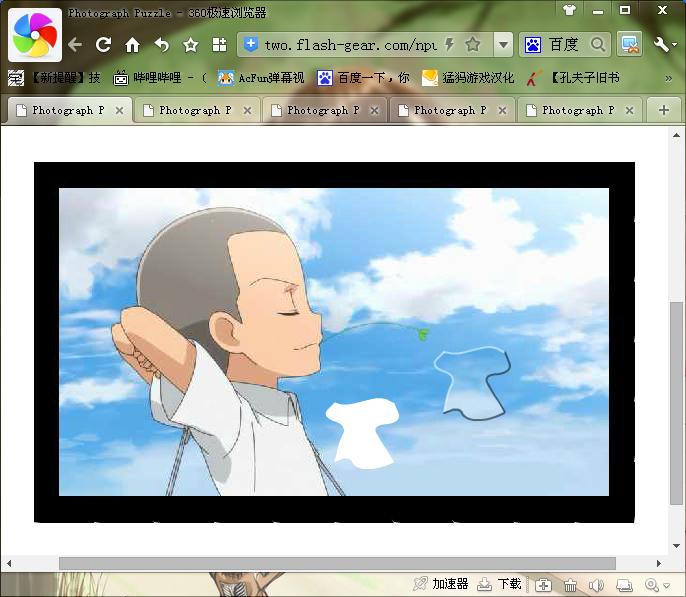
Task: Open the 猛犸游戏汉化 bookmark
Action: 468,78
